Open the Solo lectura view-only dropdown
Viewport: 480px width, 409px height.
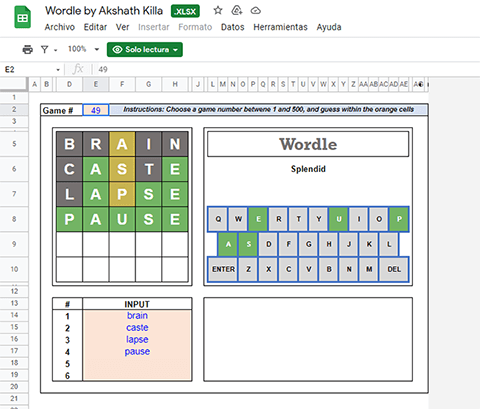(x=145, y=49)
